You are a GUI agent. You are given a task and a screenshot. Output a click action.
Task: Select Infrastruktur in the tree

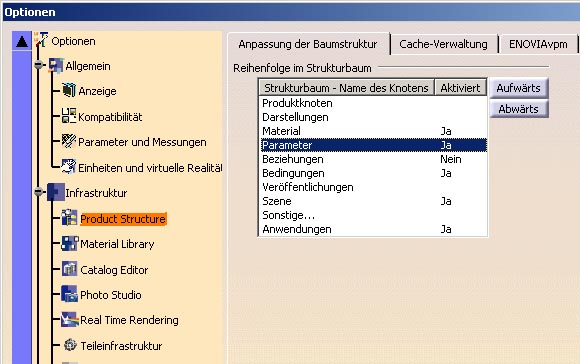point(96,193)
